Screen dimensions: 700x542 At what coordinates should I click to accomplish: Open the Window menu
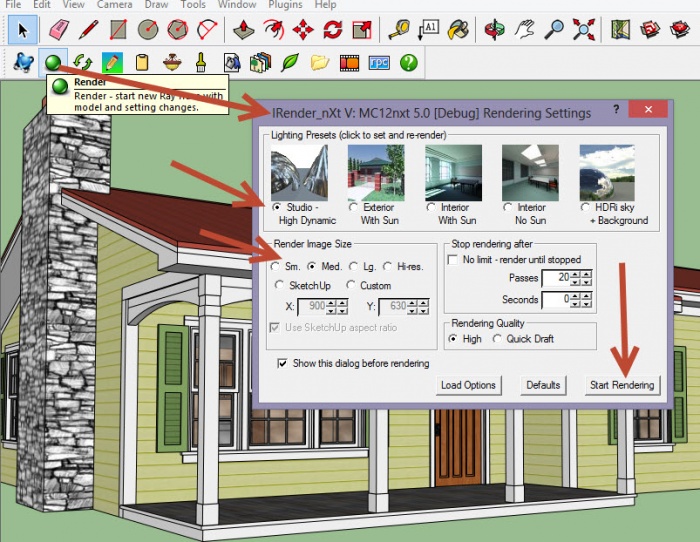237,4
